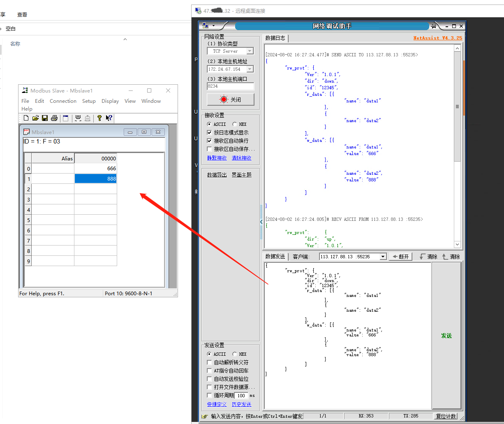Click the New document icon in Modbus Slave
Viewport: 504px width, 424px height.
click(26, 118)
